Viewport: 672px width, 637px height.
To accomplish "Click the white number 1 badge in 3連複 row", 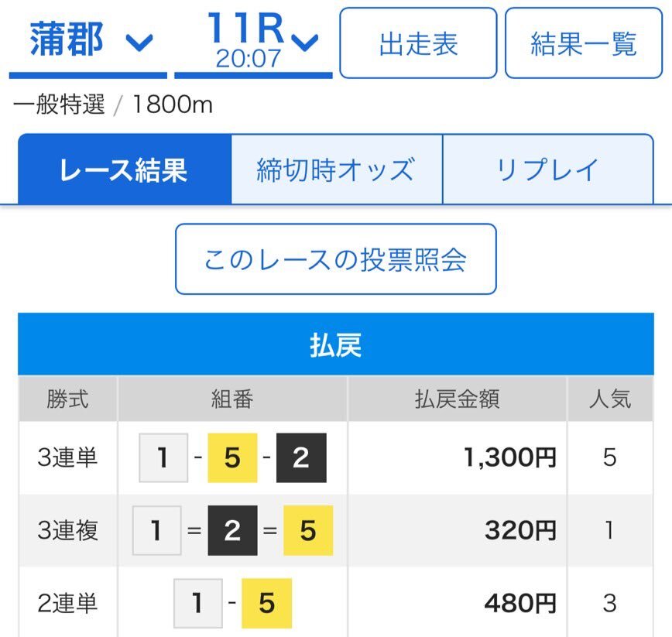I will pyautogui.click(x=157, y=531).
